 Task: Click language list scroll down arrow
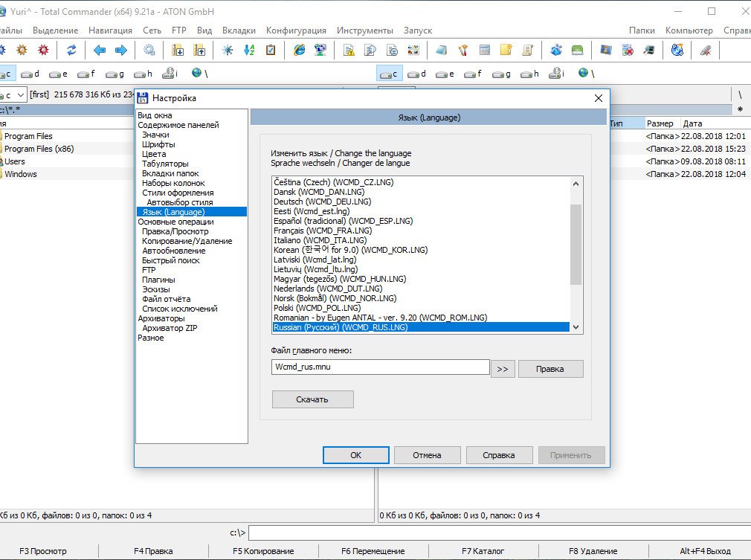pos(576,326)
